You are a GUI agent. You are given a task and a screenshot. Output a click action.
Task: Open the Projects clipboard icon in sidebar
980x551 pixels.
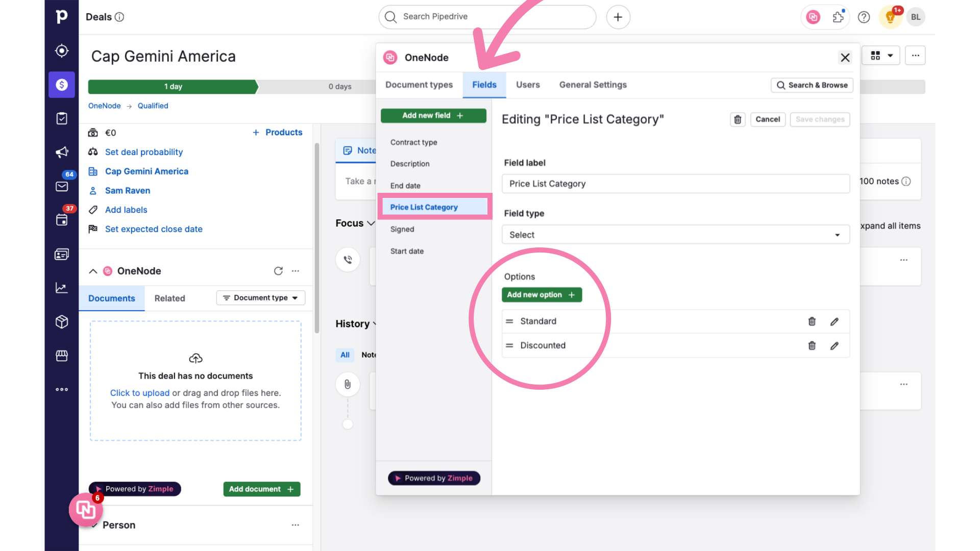click(62, 118)
